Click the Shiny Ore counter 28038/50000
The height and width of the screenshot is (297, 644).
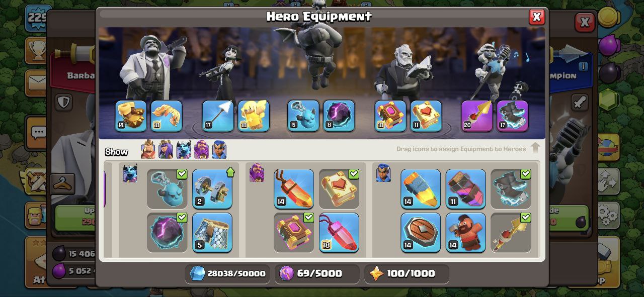[x=227, y=274]
